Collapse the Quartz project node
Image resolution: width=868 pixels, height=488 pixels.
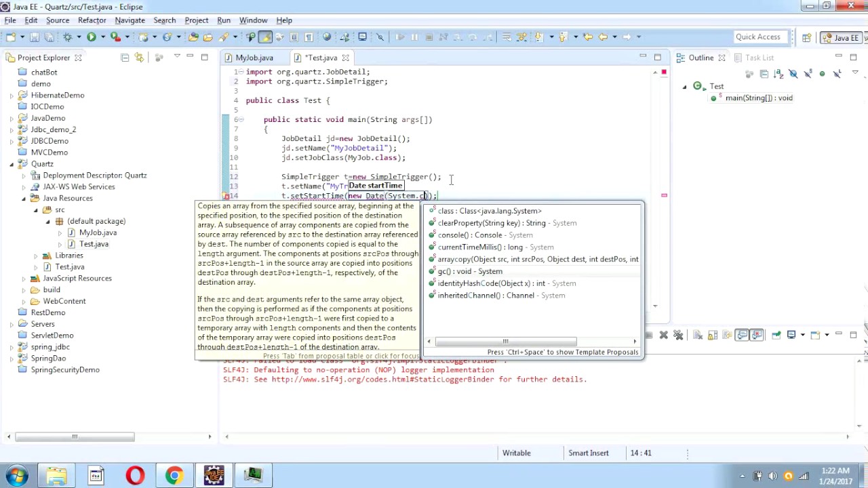(x=12, y=164)
